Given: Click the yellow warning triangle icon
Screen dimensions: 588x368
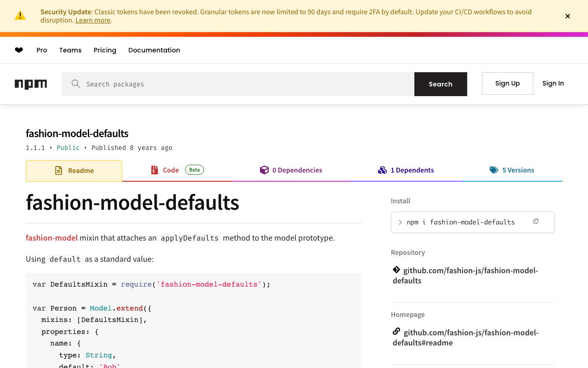Looking at the screenshot, I should (20, 16).
